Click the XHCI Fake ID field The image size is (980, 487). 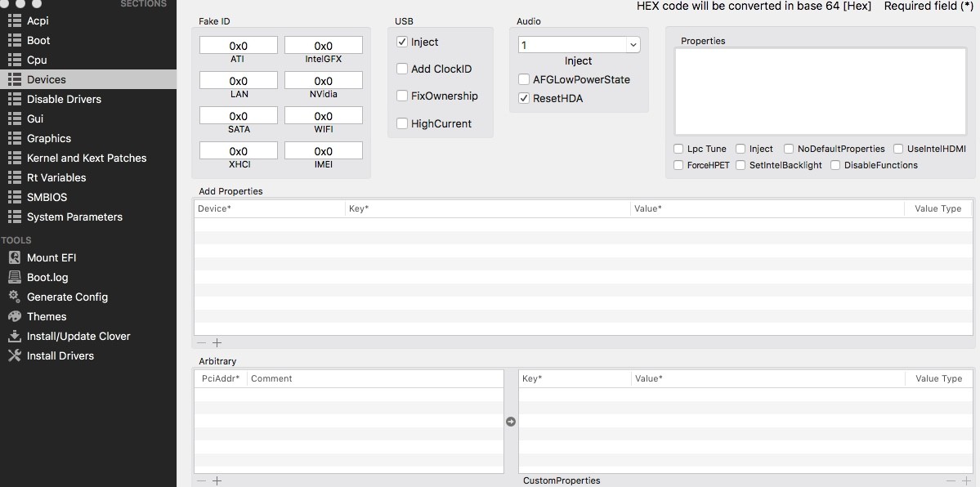click(238, 150)
